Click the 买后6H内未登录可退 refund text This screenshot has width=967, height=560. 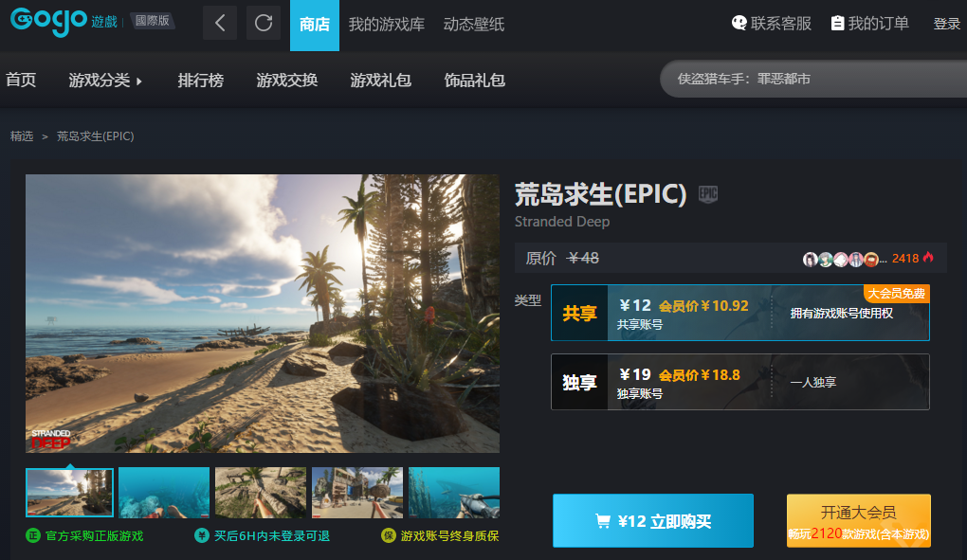click(272, 536)
